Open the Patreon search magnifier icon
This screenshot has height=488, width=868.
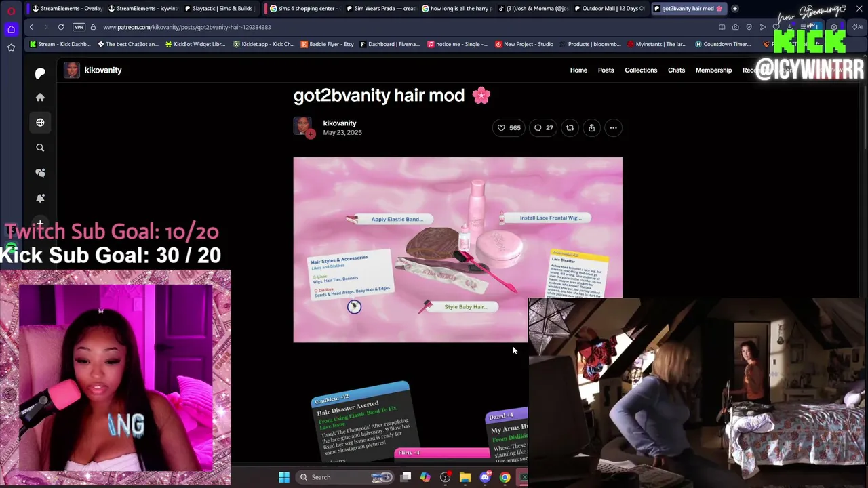pos(40,148)
